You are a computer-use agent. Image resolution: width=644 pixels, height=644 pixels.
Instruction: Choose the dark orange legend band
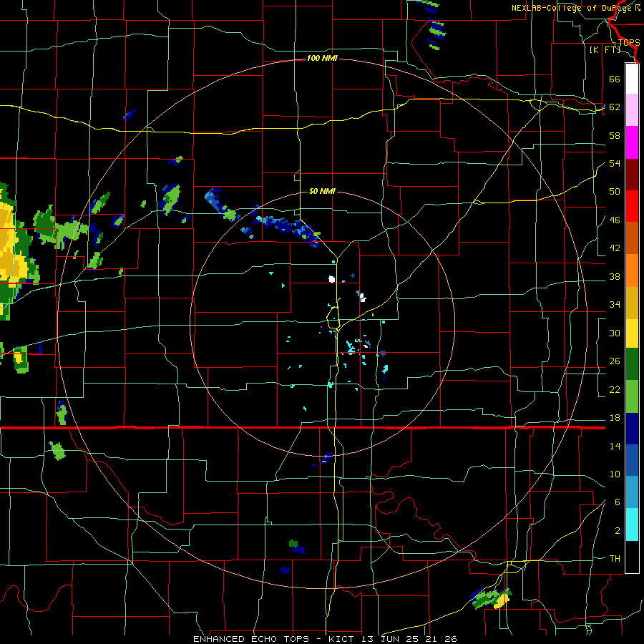632,238
